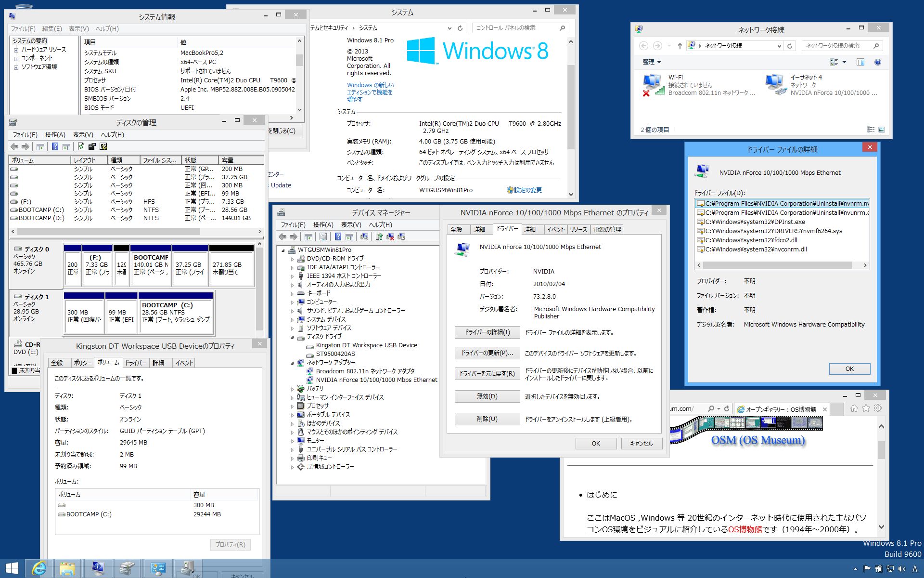Click blue help icon in Network Connections
This screenshot has width=924, height=578.
coord(878,62)
